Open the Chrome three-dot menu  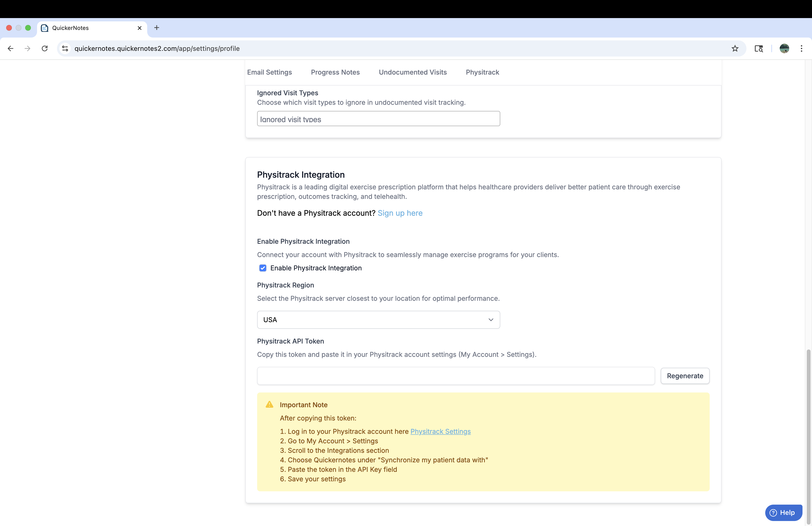[x=801, y=48]
